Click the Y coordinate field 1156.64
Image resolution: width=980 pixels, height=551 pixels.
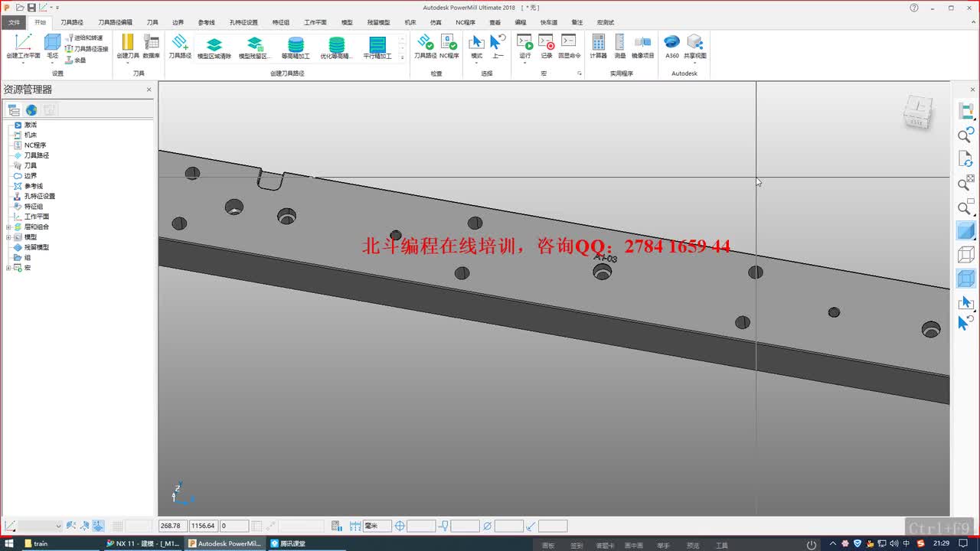pyautogui.click(x=204, y=526)
